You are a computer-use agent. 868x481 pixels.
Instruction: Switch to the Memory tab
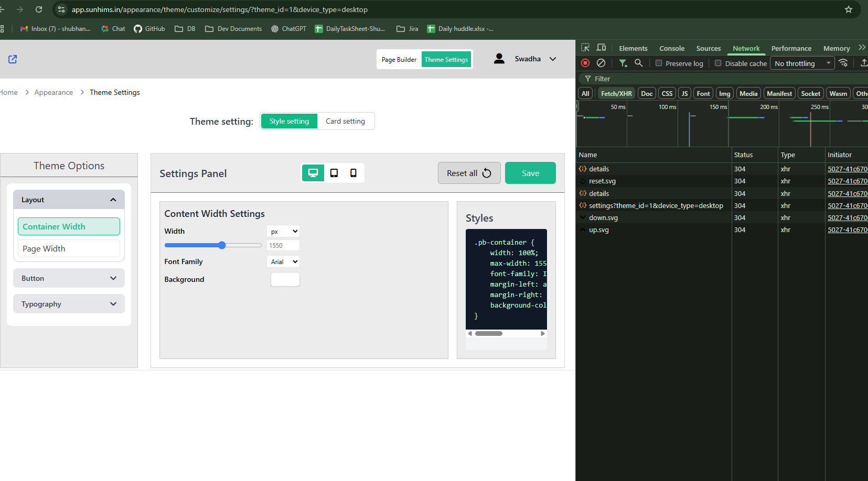837,48
